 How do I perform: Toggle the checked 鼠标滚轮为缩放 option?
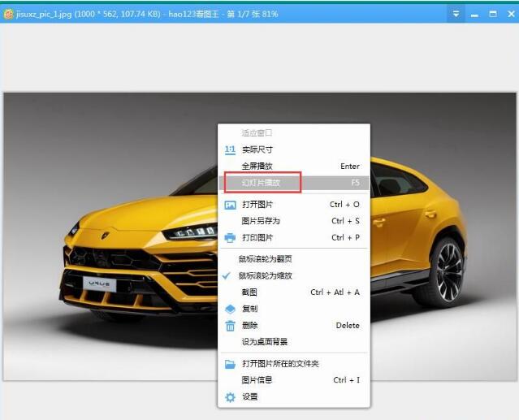point(294,275)
